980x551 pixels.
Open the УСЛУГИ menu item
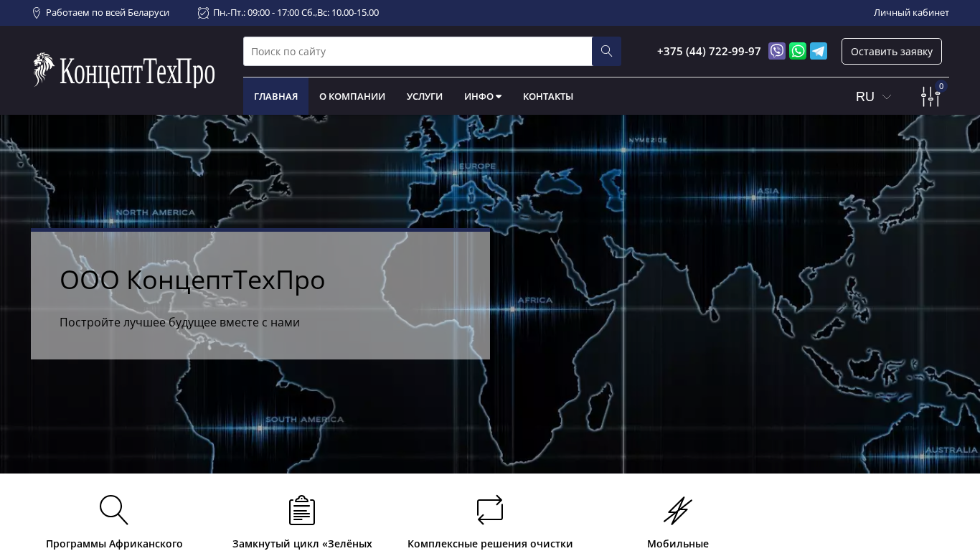[425, 96]
